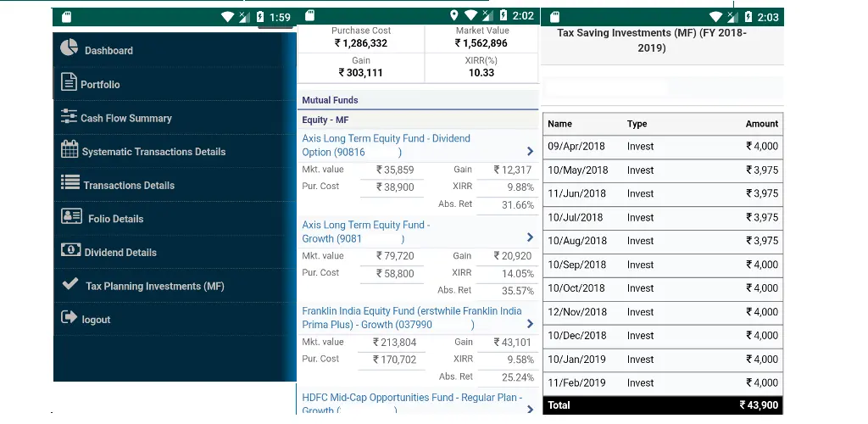This screenshot has height=424, width=868.
Task: Click the Folio Details ID card icon
Action: pyautogui.click(x=71, y=216)
